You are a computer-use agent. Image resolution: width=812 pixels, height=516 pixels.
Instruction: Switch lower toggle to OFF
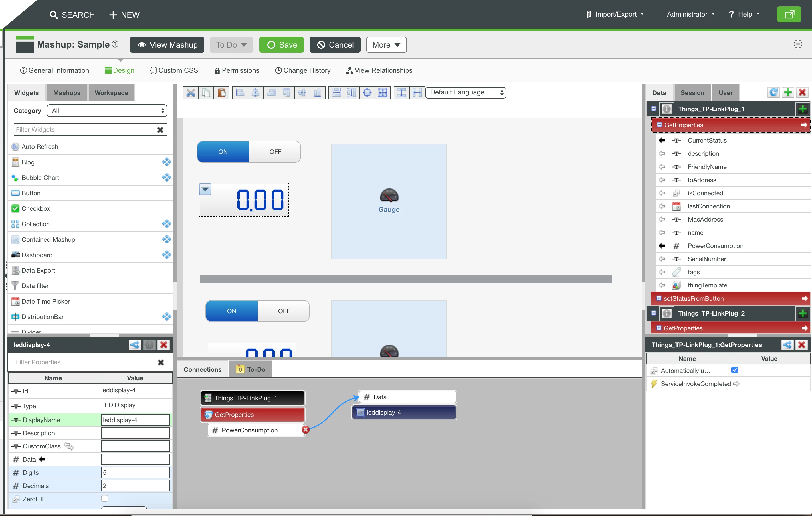[x=284, y=311]
